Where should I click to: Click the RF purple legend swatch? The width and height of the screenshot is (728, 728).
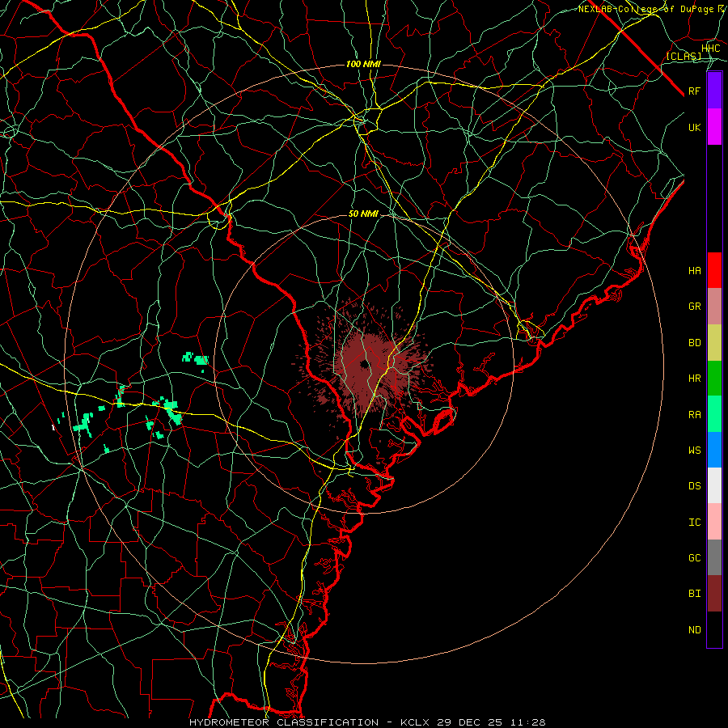tap(714, 91)
